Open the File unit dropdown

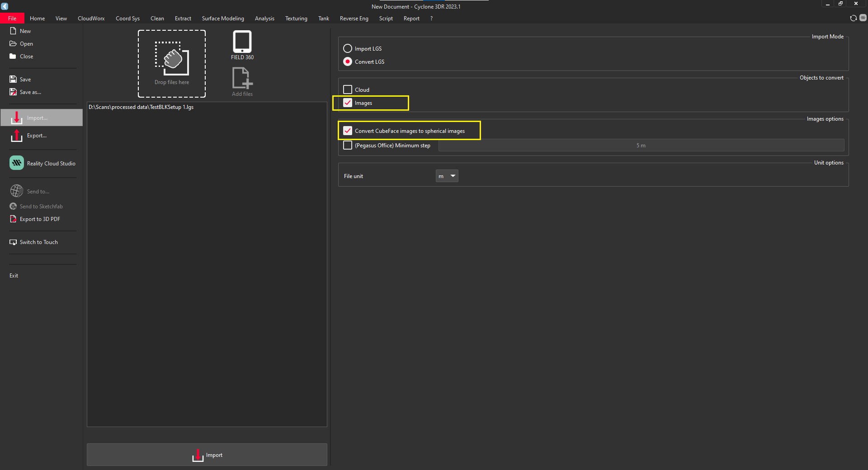[447, 176]
